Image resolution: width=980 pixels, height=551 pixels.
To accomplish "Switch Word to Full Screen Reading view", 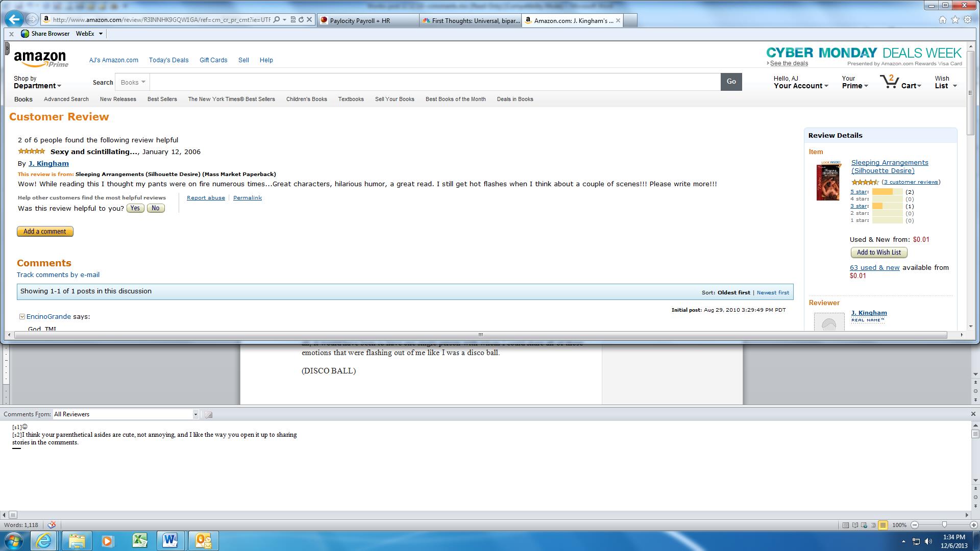I will [855, 525].
